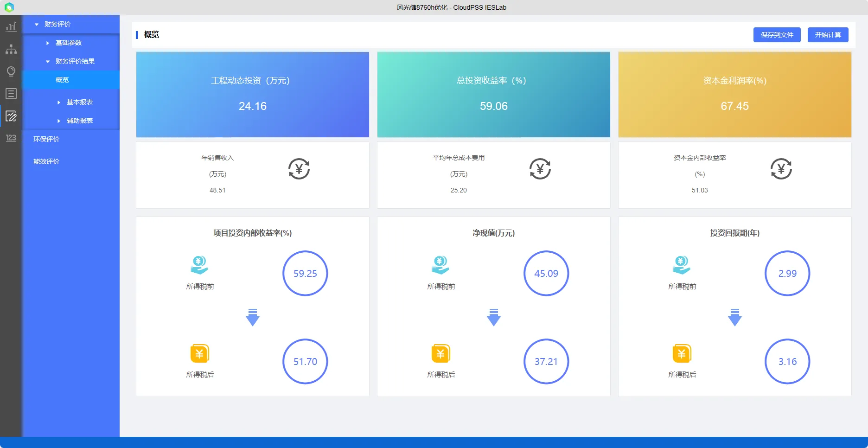Click the 开始计算 button
Screen dimensions: 868x448
pos(828,35)
